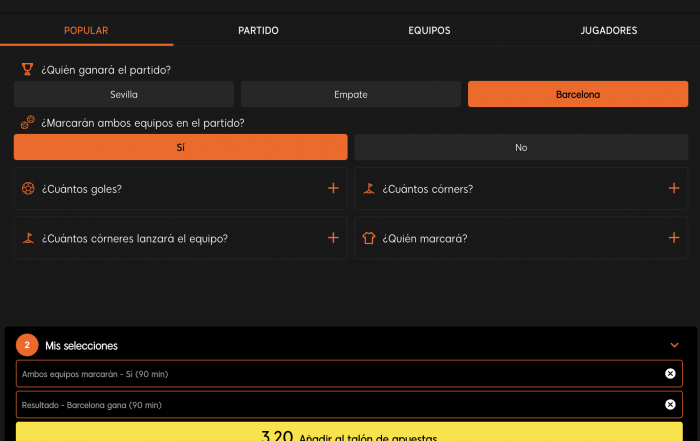This screenshot has height=441, width=700.
Task: Remove the Ambos equipos marcarán selection
Action: click(670, 374)
